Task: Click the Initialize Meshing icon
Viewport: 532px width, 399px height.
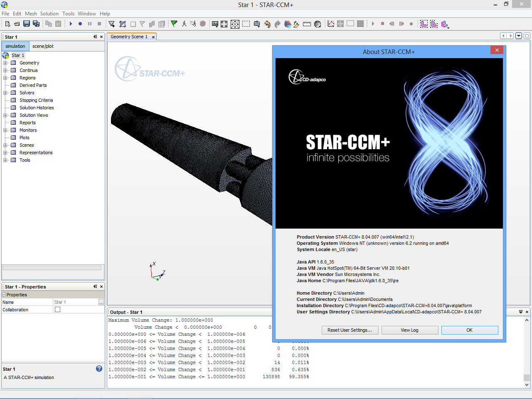Action: (x=123, y=24)
